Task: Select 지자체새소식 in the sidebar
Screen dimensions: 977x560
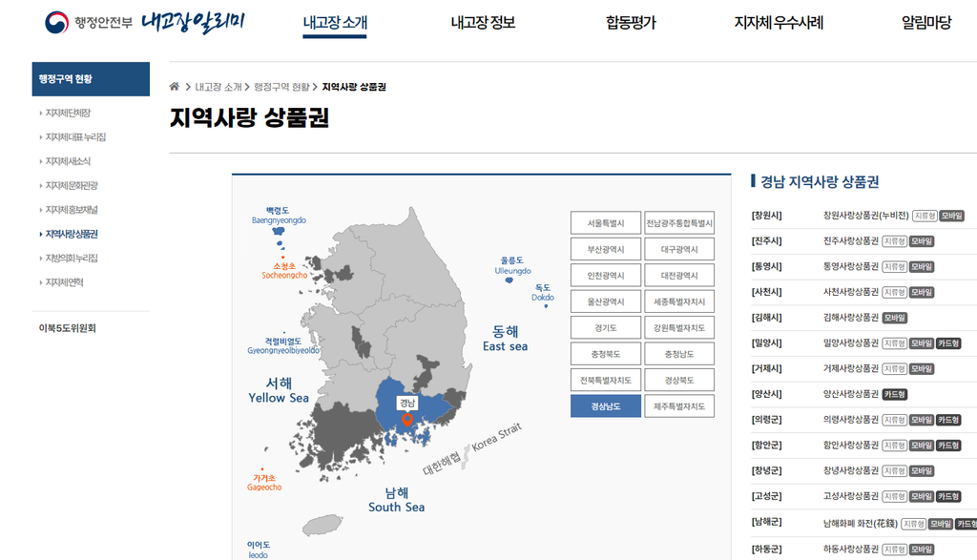Action: pyautogui.click(x=68, y=161)
